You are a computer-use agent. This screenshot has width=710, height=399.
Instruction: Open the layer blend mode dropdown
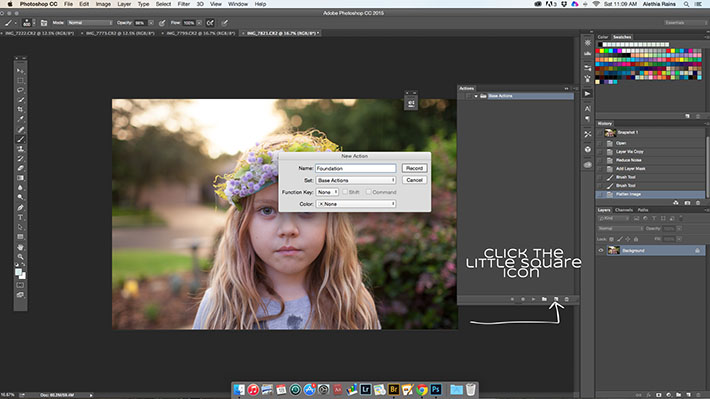point(619,229)
